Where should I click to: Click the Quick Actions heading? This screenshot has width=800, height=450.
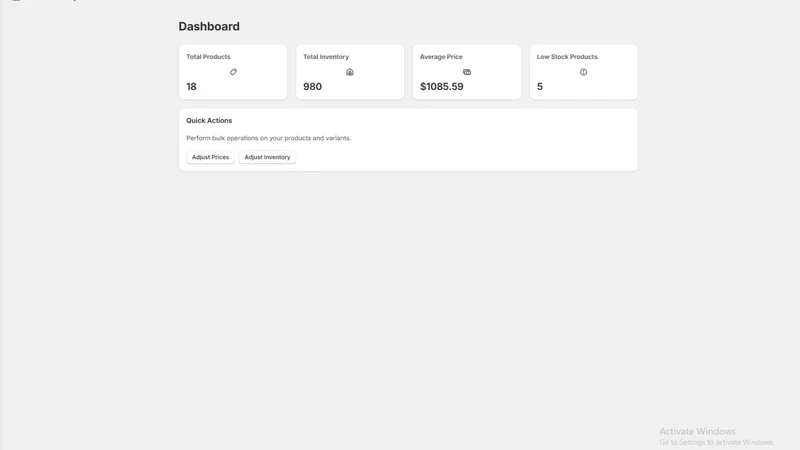(x=209, y=120)
